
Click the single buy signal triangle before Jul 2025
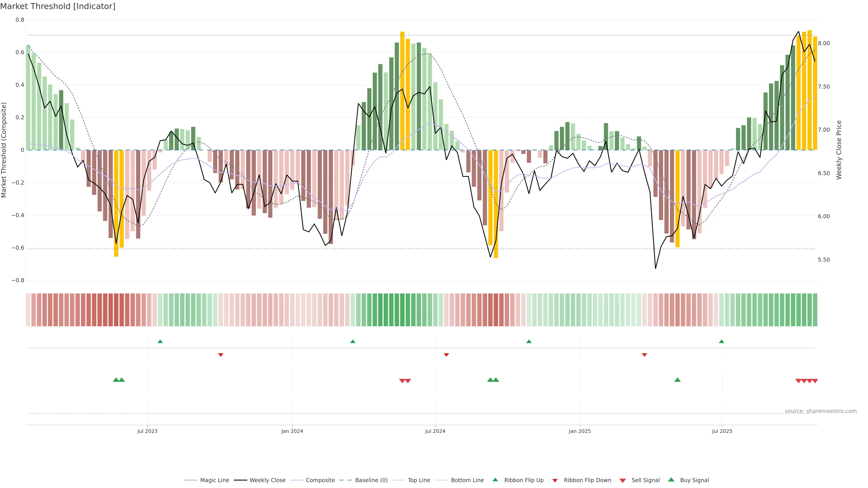click(677, 380)
